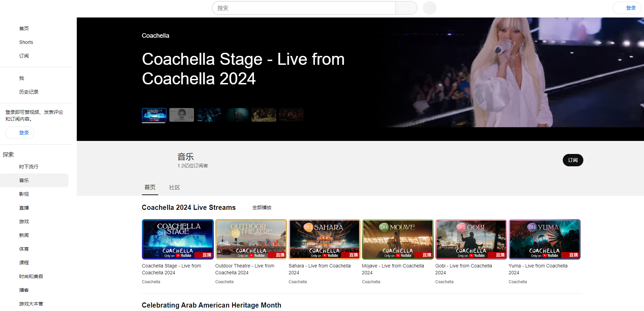Click the Celebrating Arab American Heritage Month heading
Image resolution: width=644 pixels, height=311 pixels.
point(211,305)
